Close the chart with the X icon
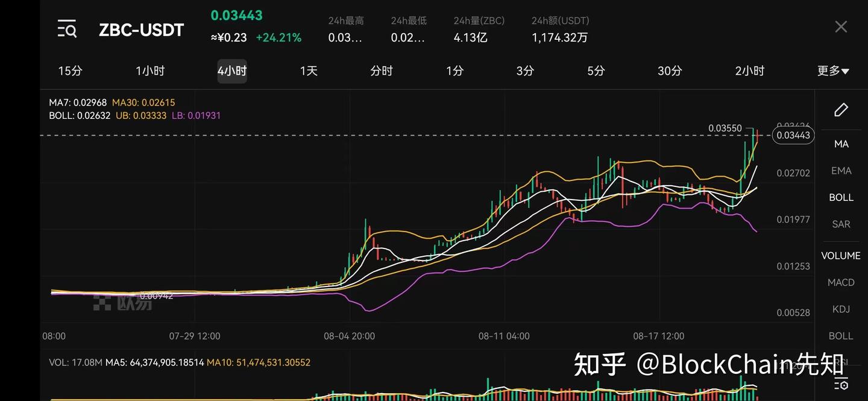Image resolution: width=868 pixels, height=401 pixels. click(x=841, y=27)
